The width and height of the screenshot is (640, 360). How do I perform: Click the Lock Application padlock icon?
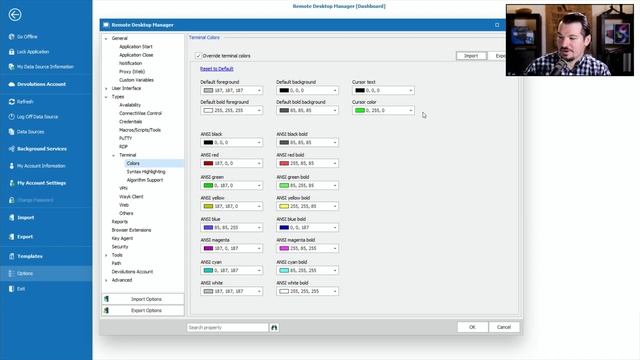click(x=11, y=52)
